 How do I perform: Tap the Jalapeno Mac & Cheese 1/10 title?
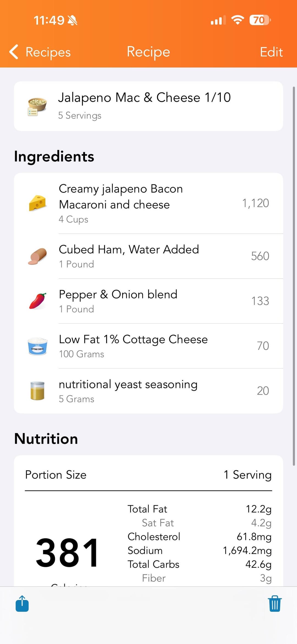pos(144,97)
